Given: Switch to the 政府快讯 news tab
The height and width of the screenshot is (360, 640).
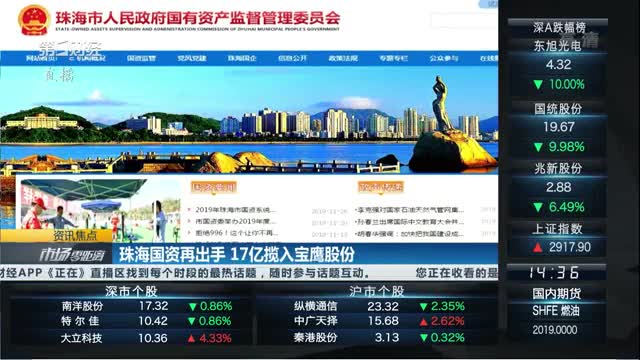Looking at the screenshot, I should 380,187.
